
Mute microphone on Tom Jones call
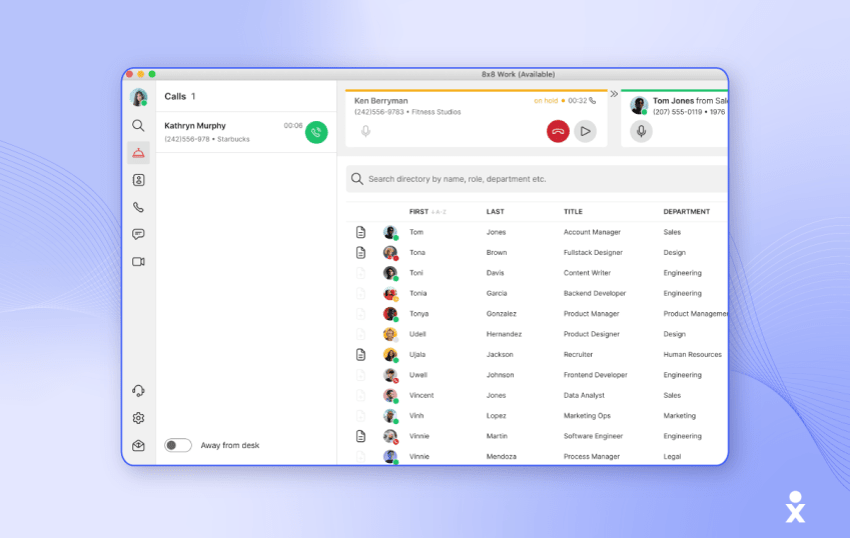click(641, 131)
